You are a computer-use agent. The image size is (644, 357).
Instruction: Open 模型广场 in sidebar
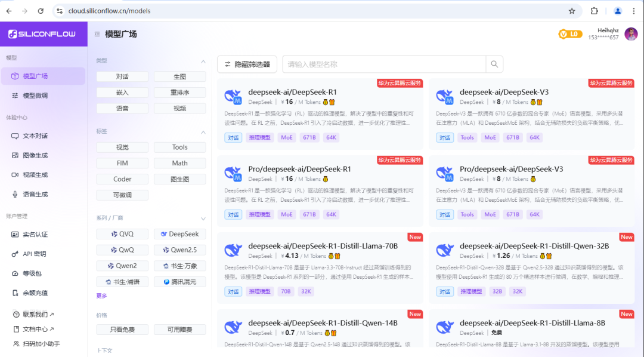[43, 76]
